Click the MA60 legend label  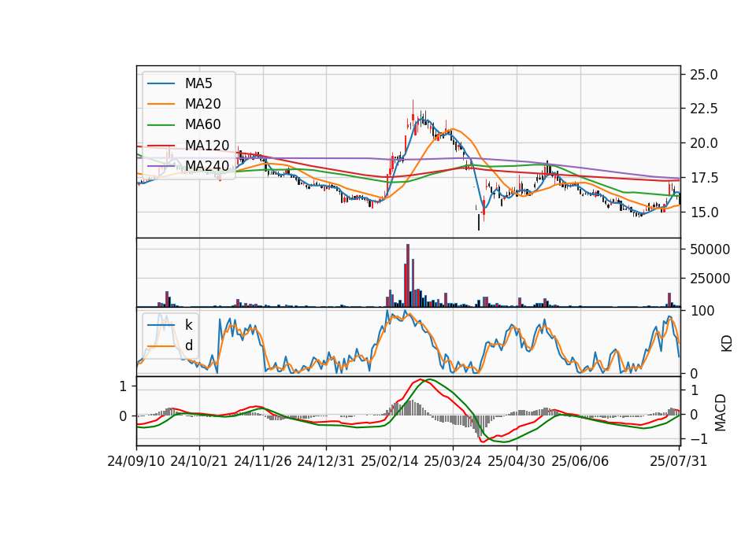click(202, 124)
